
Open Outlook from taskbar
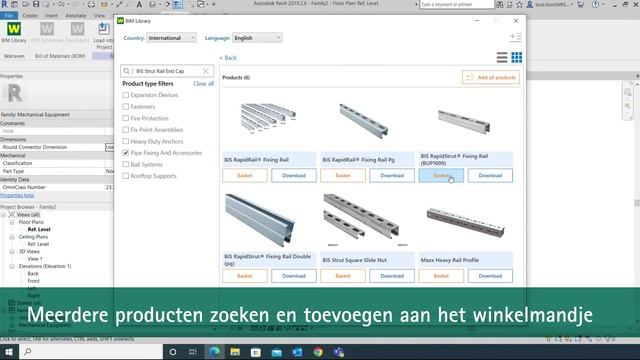297,352
